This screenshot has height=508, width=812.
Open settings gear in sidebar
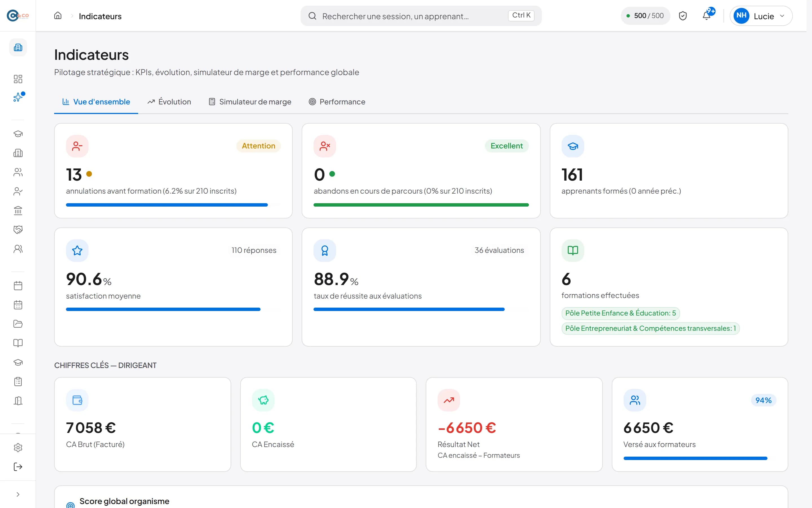[x=18, y=448]
